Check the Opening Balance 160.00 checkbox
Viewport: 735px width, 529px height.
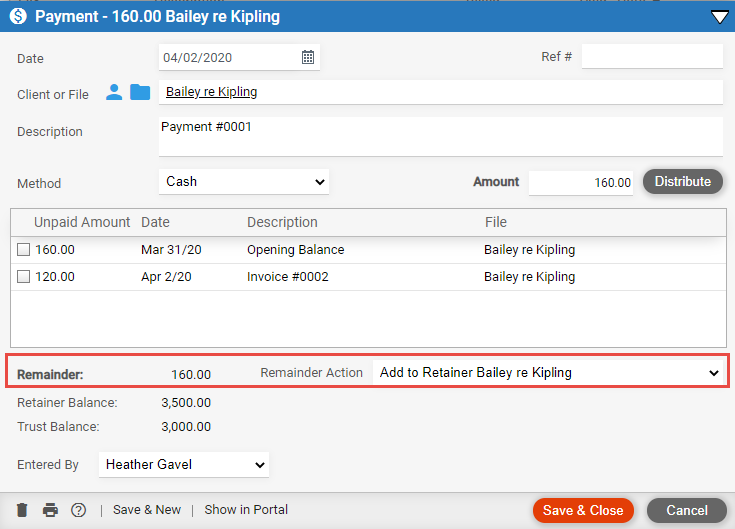pyautogui.click(x=23, y=250)
